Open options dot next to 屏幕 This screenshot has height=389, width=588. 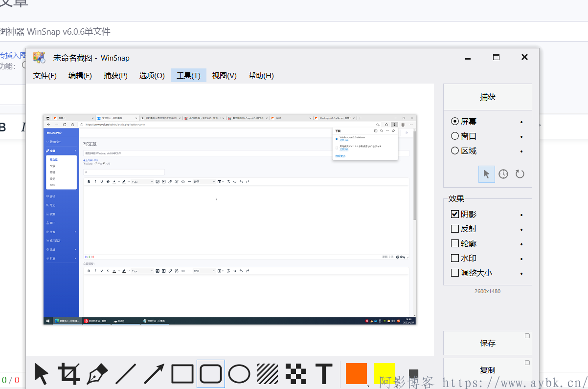point(521,121)
